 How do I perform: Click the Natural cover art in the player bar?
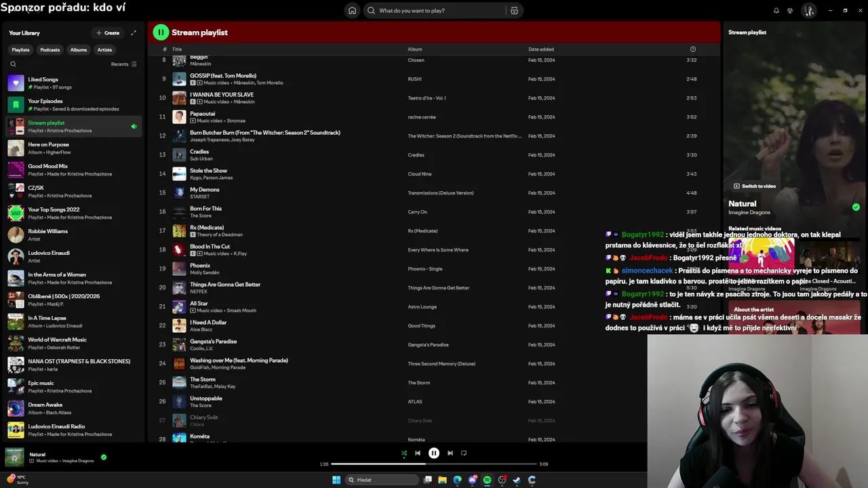pyautogui.click(x=14, y=457)
